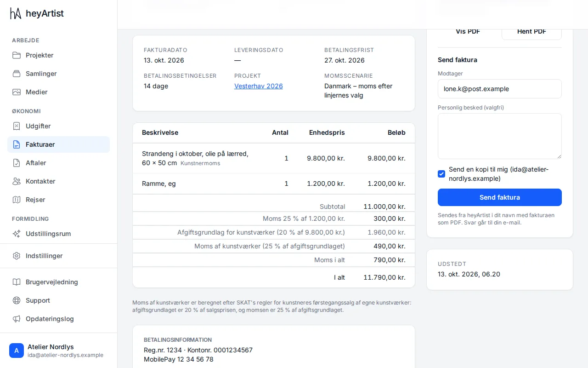This screenshot has width=588, height=368.
Task: Click the Opdateringslog megaphone icon
Action: [17, 319]
